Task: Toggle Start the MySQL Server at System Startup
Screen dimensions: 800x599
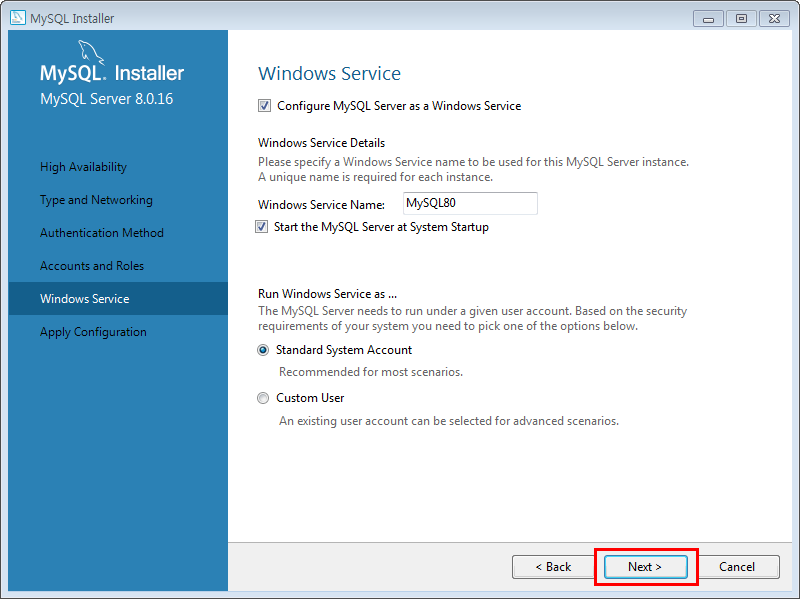Action: point(261,227)
